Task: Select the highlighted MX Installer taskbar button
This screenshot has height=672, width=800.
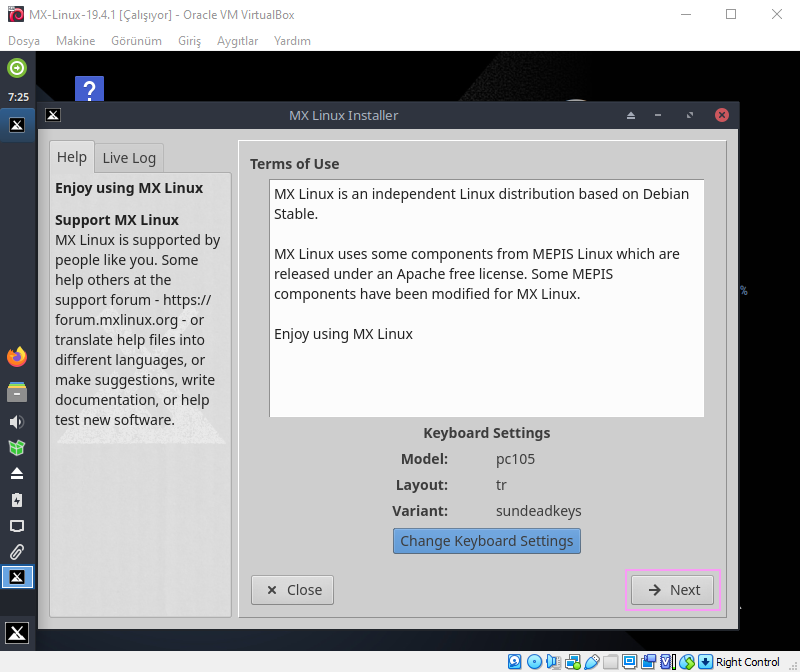Action: click(17, 577)
